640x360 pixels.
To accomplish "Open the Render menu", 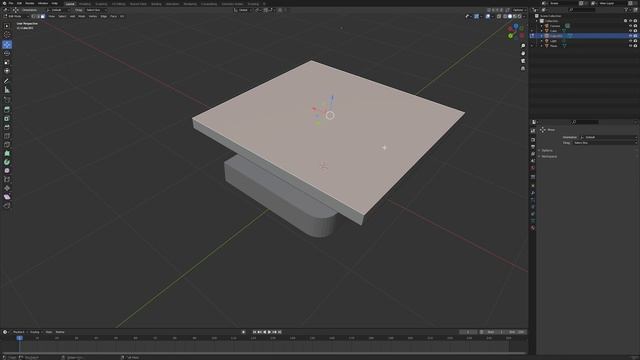I will [30, 3].
